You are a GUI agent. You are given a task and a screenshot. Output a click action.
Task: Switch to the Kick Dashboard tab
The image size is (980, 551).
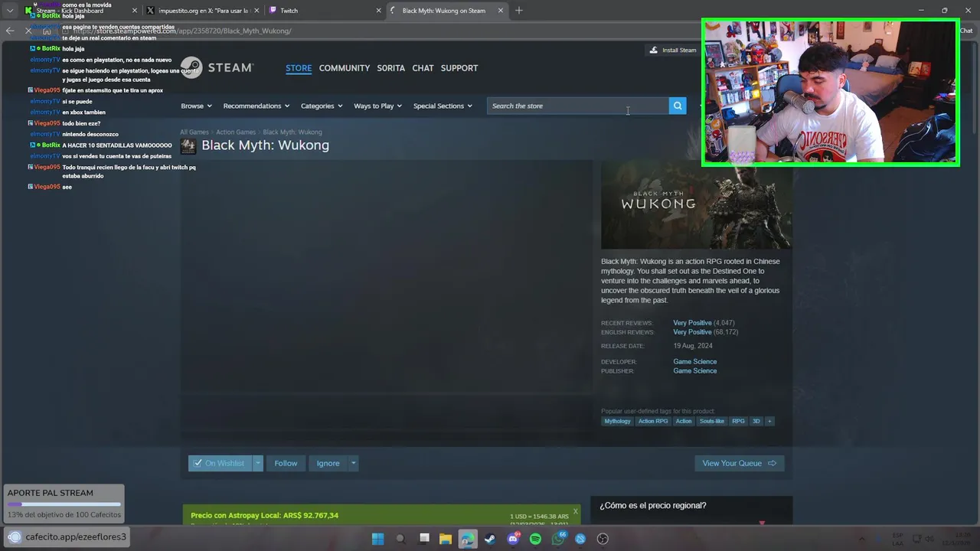coord(80,11)
